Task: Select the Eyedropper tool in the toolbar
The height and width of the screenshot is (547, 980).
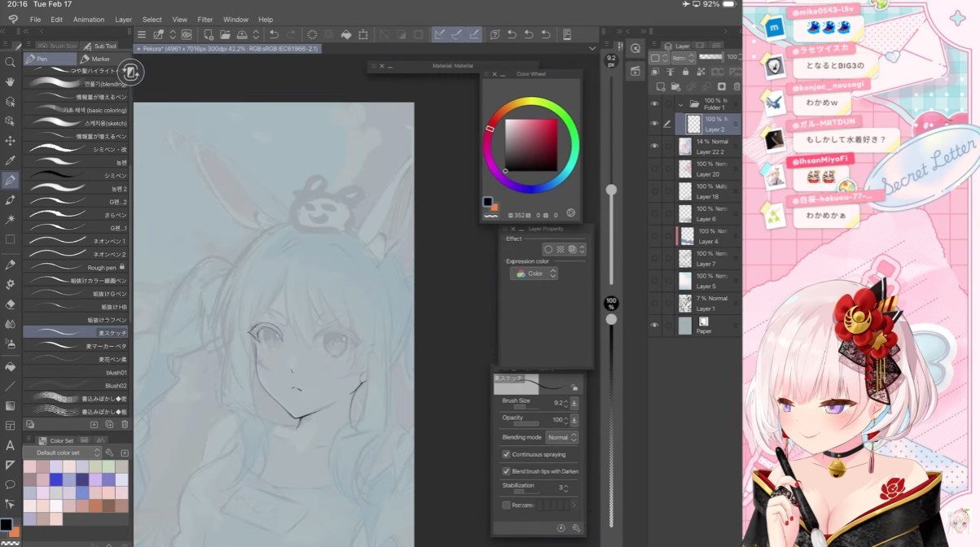Action: pos(10,160)
